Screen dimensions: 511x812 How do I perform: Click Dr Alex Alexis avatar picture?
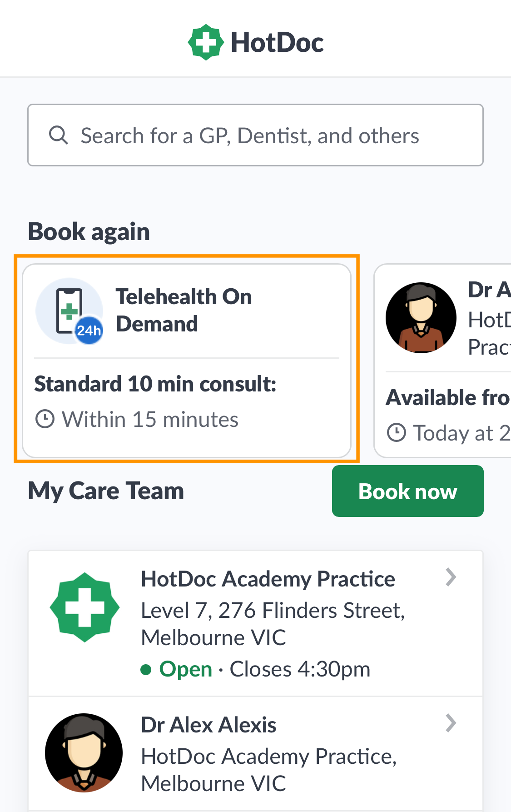[x=84, y=752]
